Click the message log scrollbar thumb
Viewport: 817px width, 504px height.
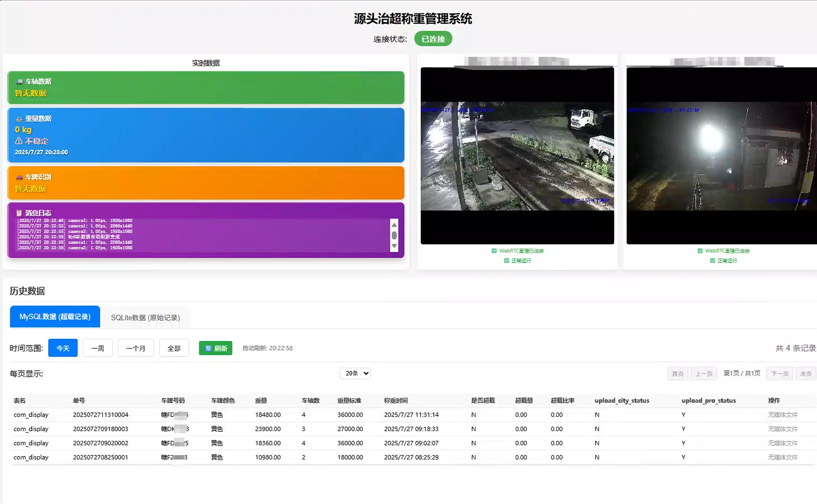394,236
